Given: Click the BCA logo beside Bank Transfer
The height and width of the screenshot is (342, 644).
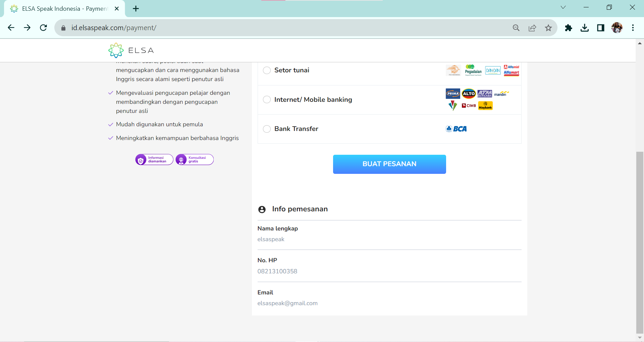Looking at the screenshot, I should click(456, 129).
